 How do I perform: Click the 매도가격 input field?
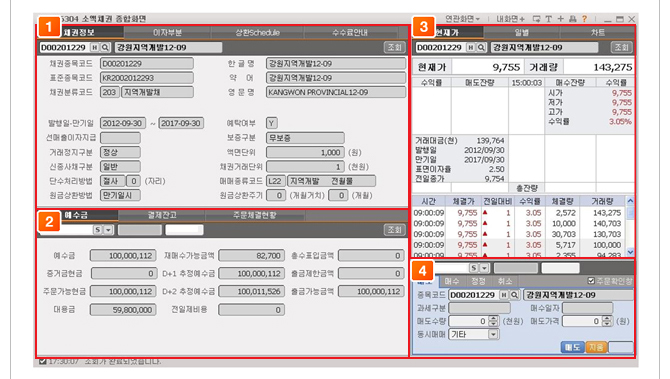(582, 321)
